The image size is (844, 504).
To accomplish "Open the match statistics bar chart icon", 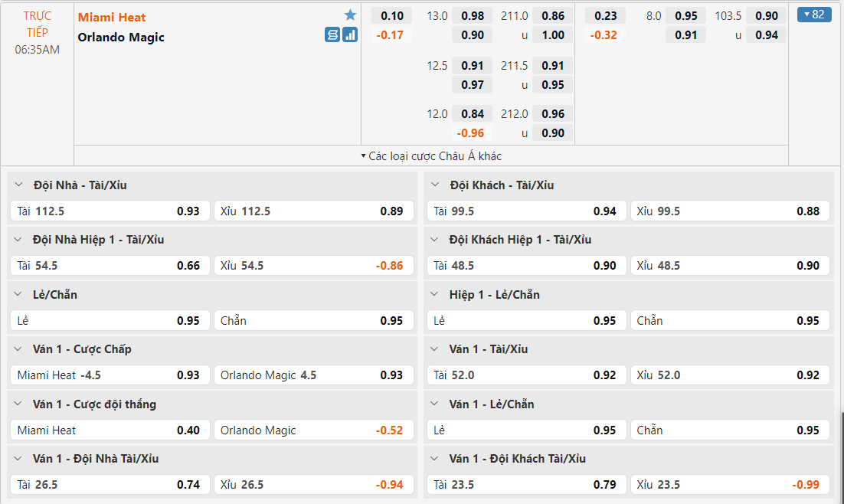I will coord(350,34).
